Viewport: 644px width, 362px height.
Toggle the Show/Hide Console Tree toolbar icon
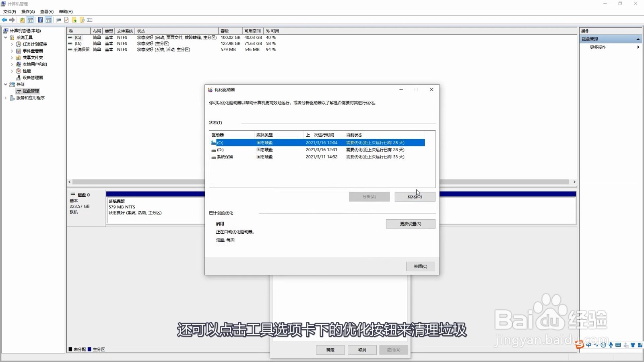tap(30, 20)
